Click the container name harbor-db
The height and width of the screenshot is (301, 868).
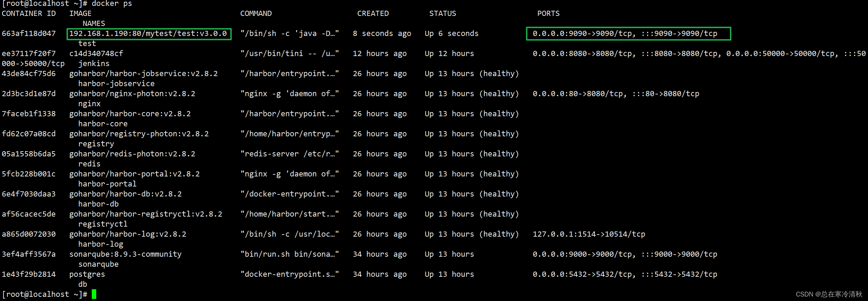tap(98, 204)
